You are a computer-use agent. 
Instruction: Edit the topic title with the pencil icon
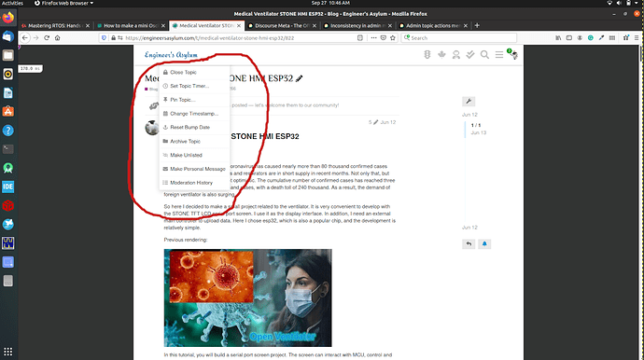tap(299, 78)
